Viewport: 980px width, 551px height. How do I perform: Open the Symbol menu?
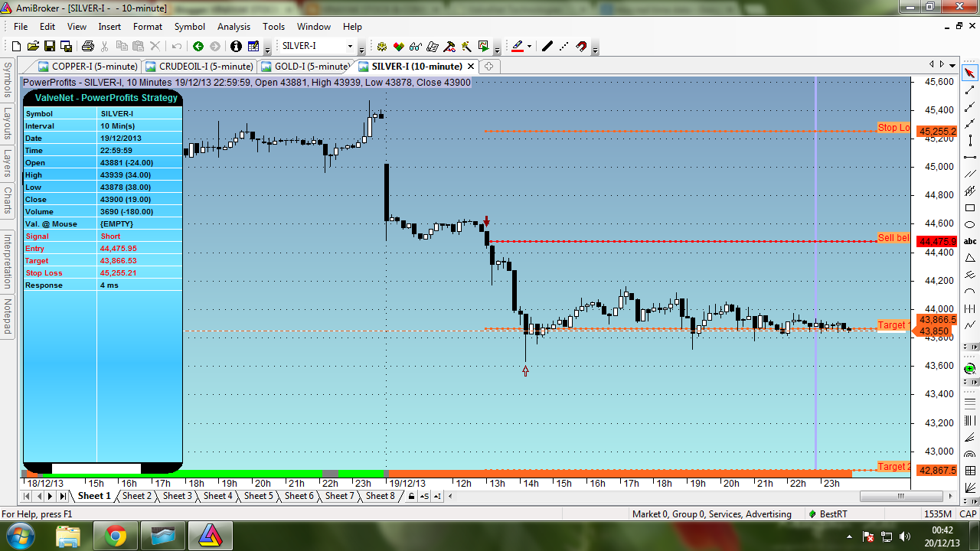(190, 26)
